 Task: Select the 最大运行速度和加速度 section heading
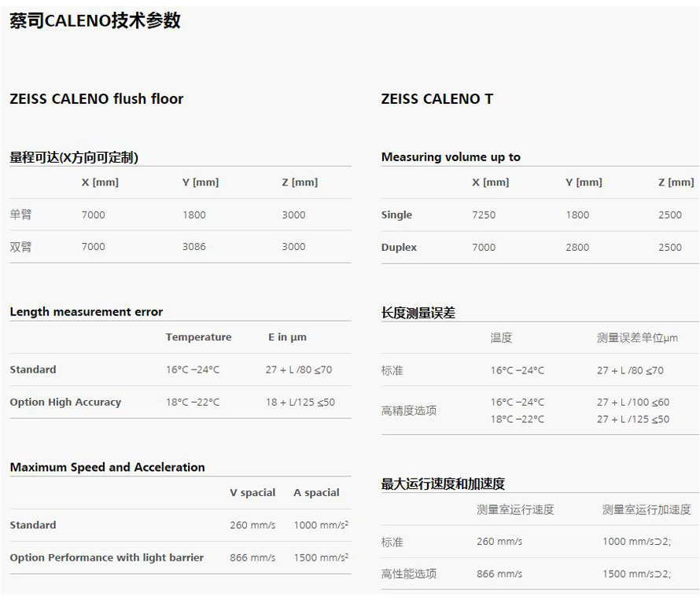[x=443, y=484]
